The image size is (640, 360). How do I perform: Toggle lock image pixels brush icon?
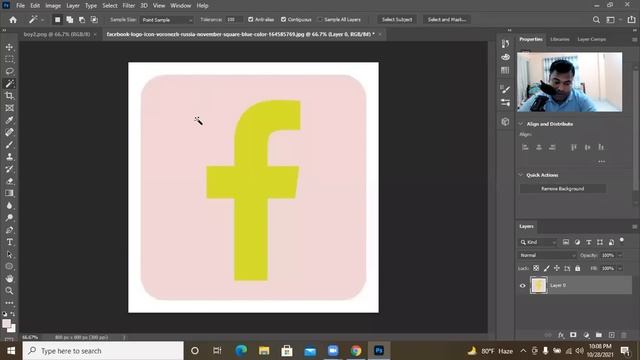[547, 268]
